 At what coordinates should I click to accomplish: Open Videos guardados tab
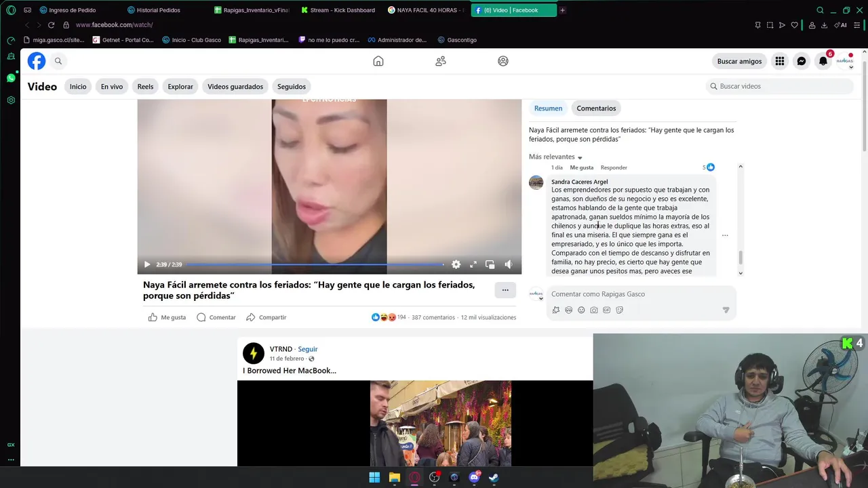coord(235,87)
